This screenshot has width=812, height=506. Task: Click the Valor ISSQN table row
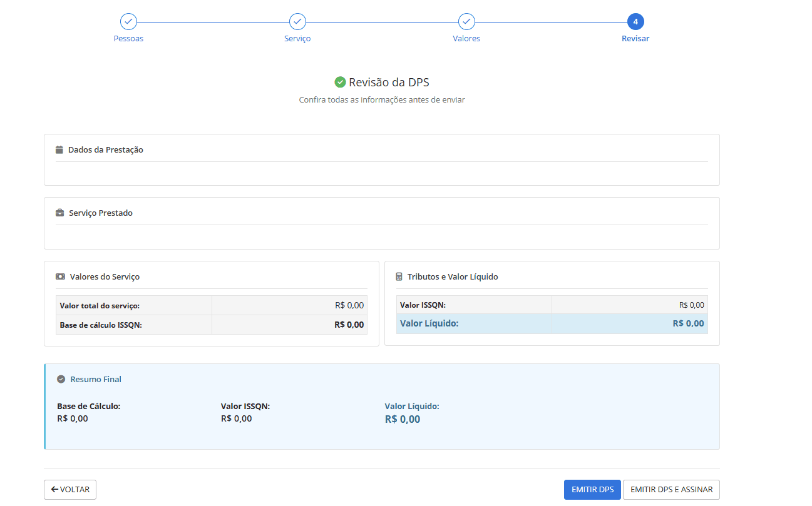pos(552,305)
